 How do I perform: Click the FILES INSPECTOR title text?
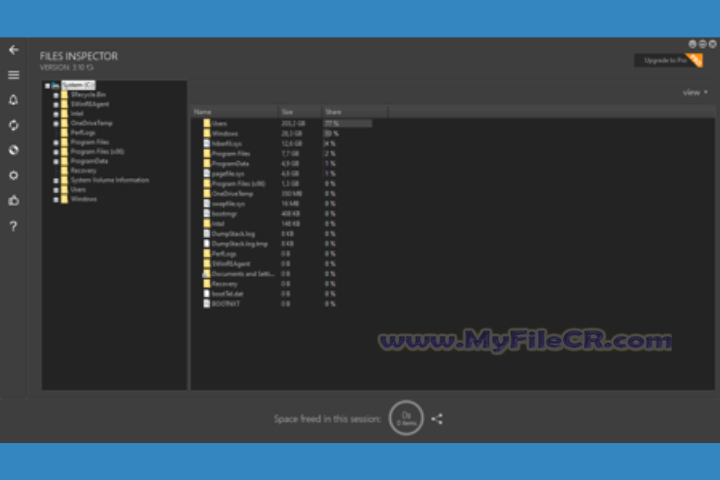[x=79, y=56]
